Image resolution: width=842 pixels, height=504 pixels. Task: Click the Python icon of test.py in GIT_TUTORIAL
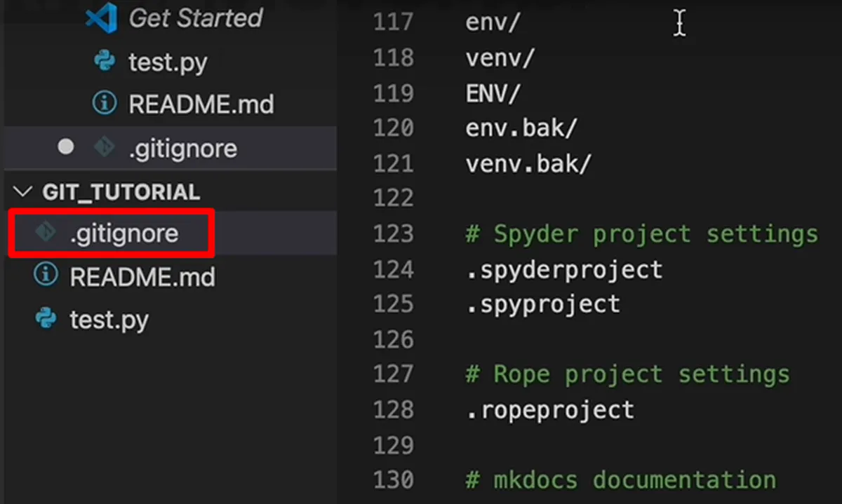pos(46,320)
